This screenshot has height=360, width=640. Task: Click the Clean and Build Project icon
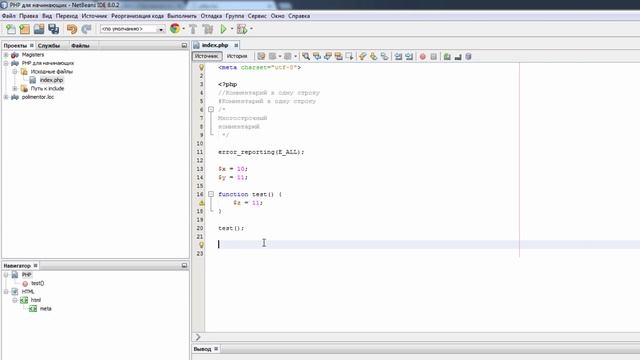[208, 29]
